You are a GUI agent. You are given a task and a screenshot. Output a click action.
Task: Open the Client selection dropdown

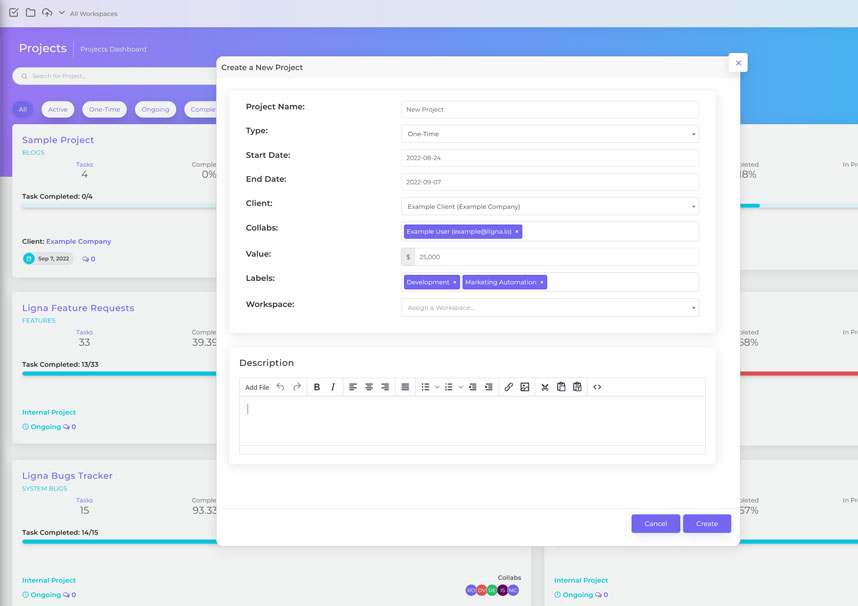pyautogui.click(x=552, y=206)
